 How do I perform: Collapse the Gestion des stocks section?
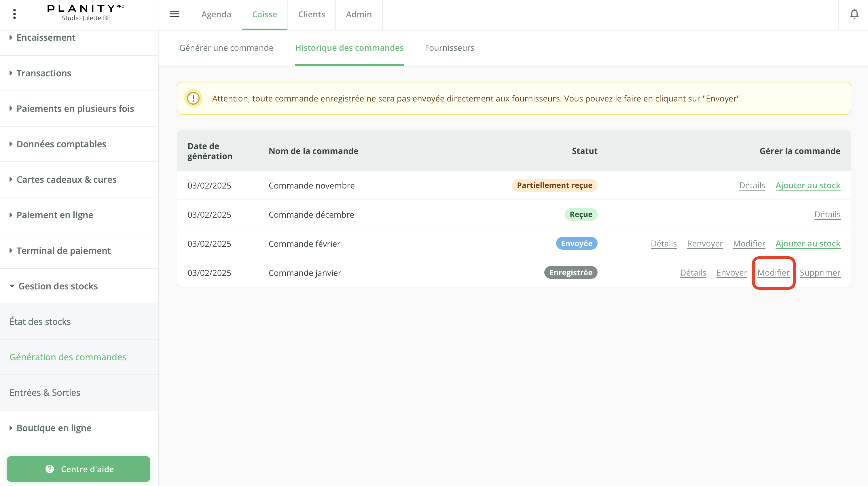tap(58, 286)
